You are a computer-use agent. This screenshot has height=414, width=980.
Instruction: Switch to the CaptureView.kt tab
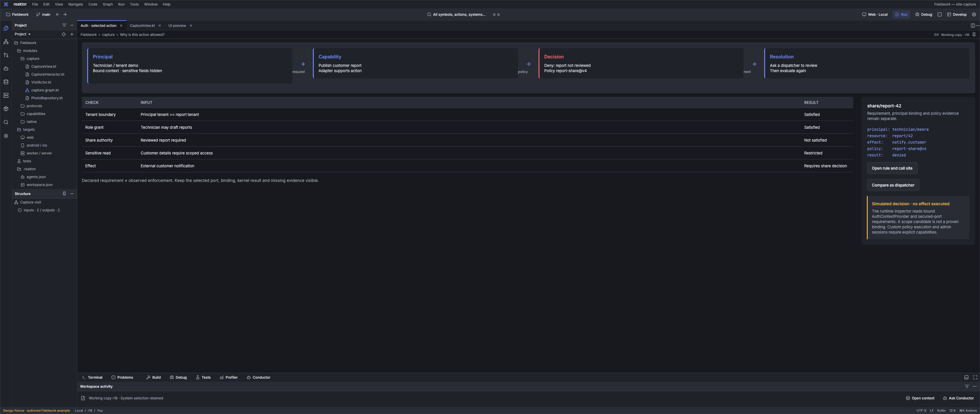(142, 25)
